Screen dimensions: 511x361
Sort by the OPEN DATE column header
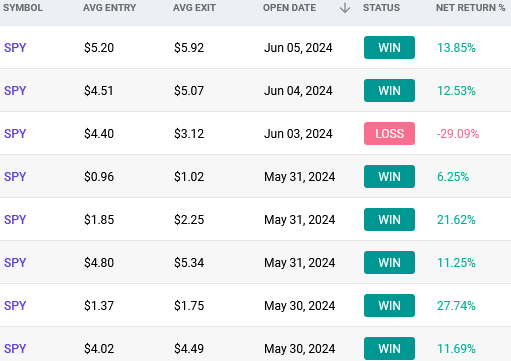click(x=289, y=8)
